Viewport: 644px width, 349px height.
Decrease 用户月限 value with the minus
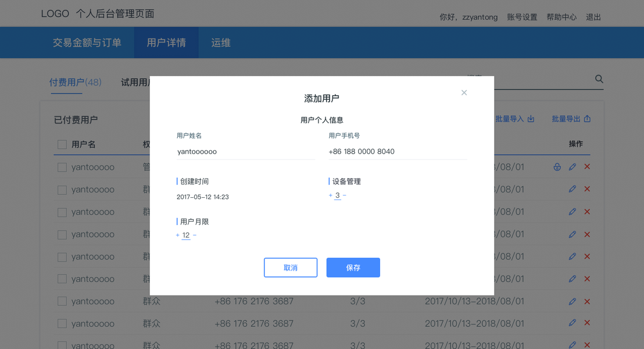pyautogui.click(x=195, y=235)
